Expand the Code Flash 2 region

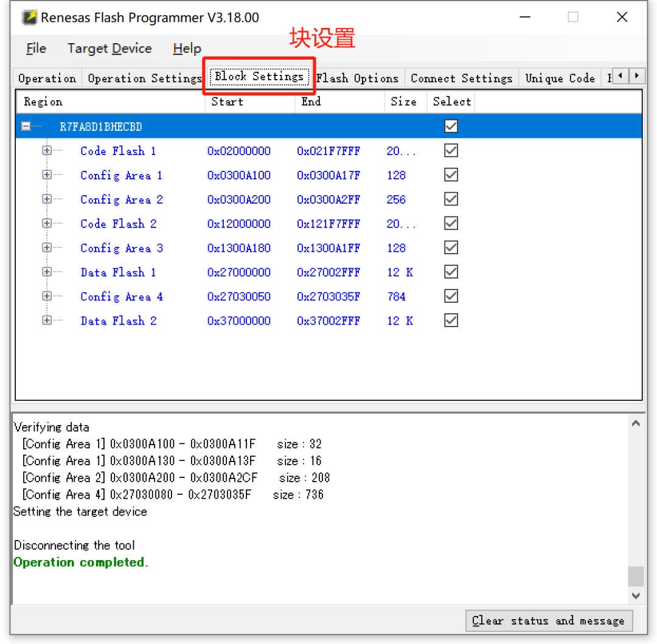(47, 224)
